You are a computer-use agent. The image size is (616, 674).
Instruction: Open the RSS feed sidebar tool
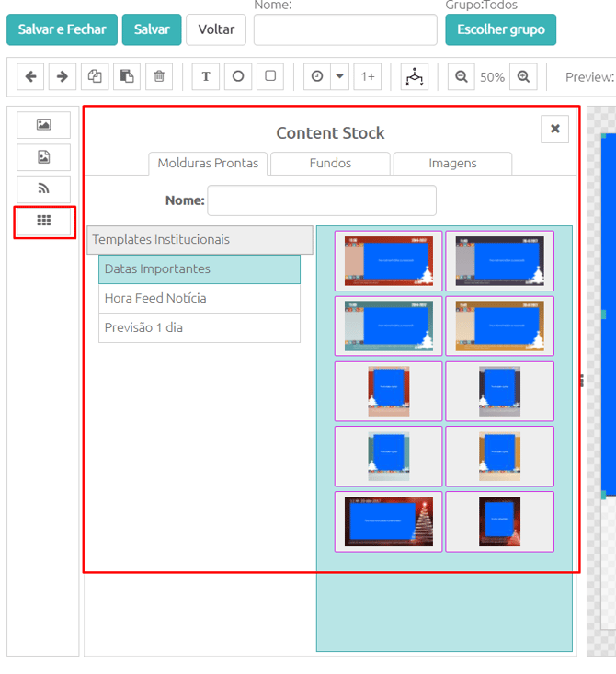[x=43, y=188]
